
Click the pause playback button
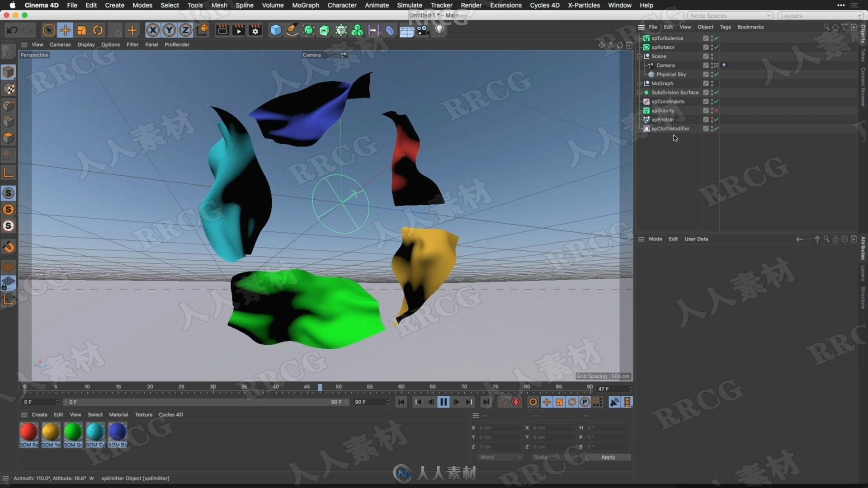[444, 402]
